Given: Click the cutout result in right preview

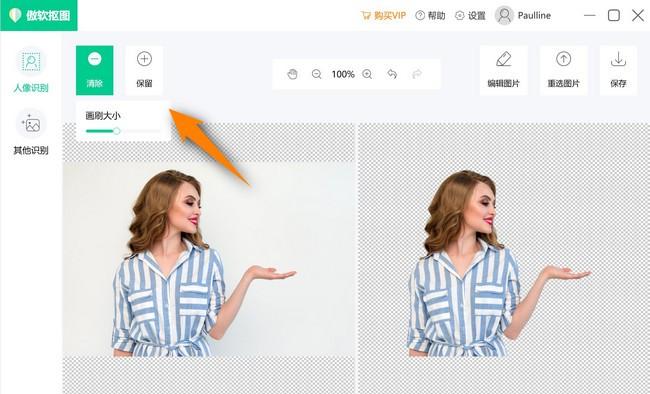Looking at the screenshot, I should pyautogui.click(x=504, y=259).
